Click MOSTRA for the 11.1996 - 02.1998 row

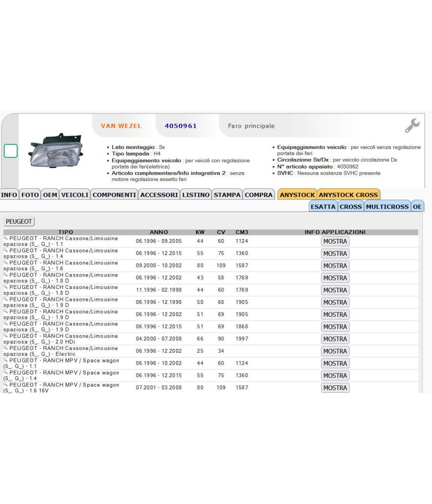335,290
